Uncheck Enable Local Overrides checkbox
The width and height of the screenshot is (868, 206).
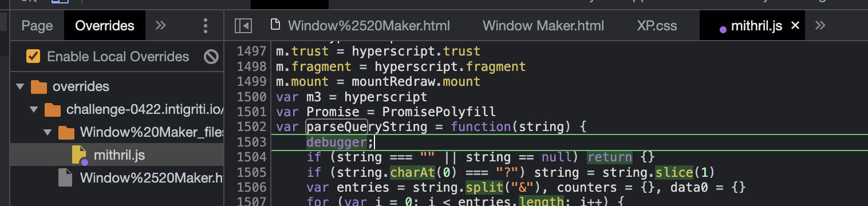point(33,57)
